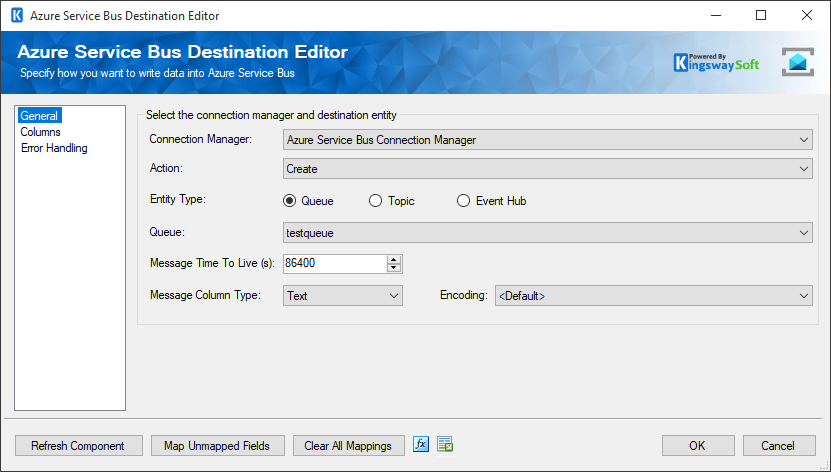Viewport: 831px width, 472px height.
Task: Open the Message Column Type dropdown
Action: click(342, 296)
